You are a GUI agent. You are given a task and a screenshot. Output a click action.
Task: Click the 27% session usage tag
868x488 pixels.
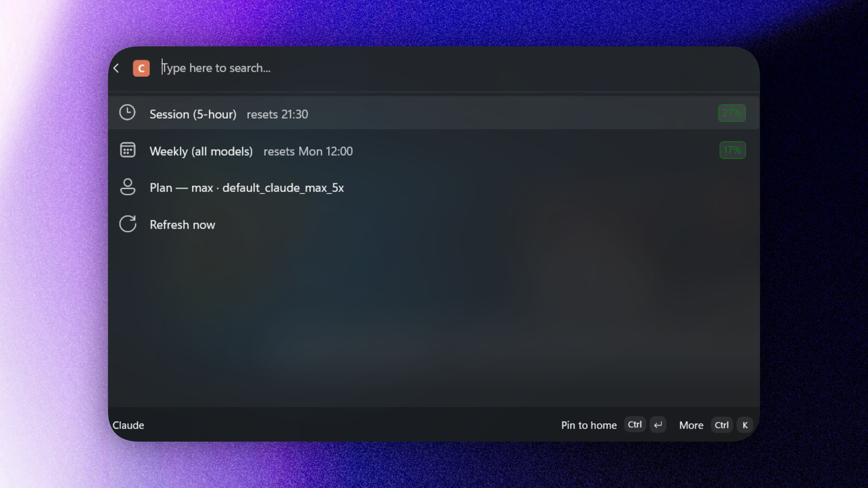[x=732, y=113]
